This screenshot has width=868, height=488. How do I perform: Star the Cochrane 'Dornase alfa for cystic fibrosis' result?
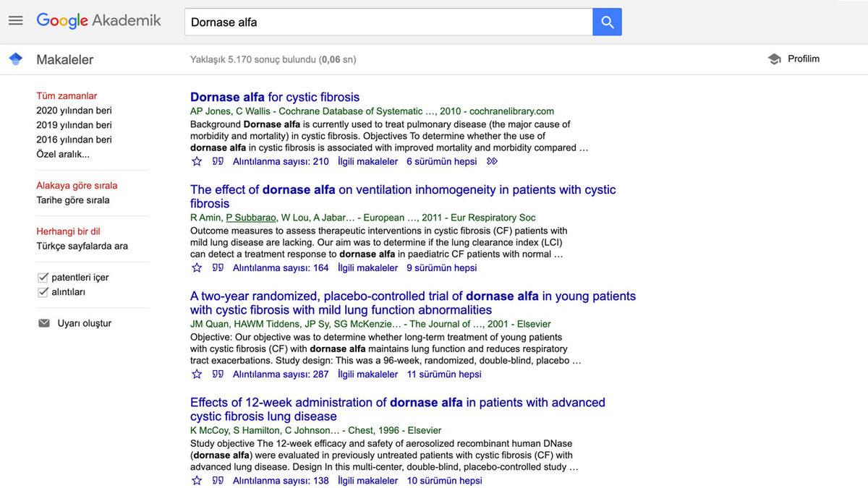pyautogui.click(x=197, y=161)
